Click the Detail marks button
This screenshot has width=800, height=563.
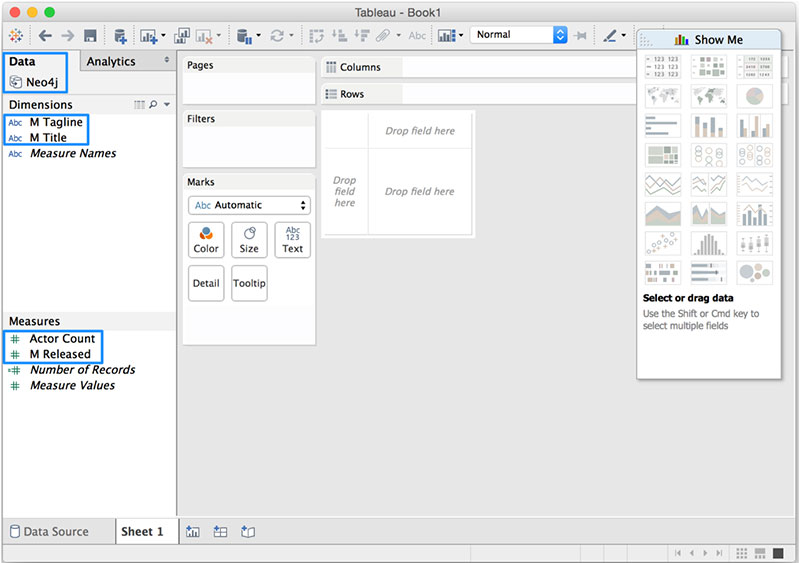(x=206, y=283)
